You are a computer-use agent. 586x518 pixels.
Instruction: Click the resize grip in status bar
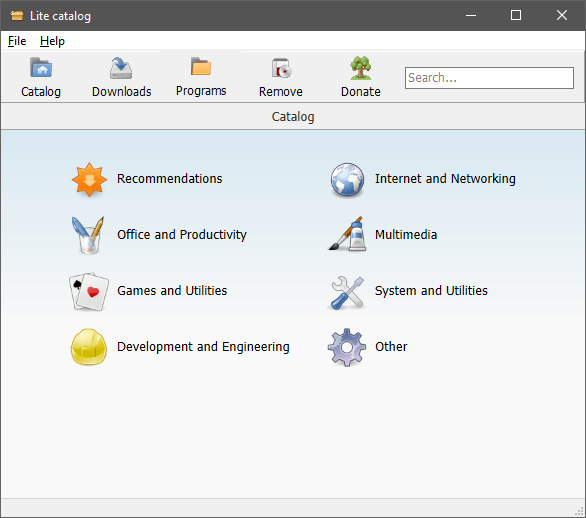tap(580, 511)
